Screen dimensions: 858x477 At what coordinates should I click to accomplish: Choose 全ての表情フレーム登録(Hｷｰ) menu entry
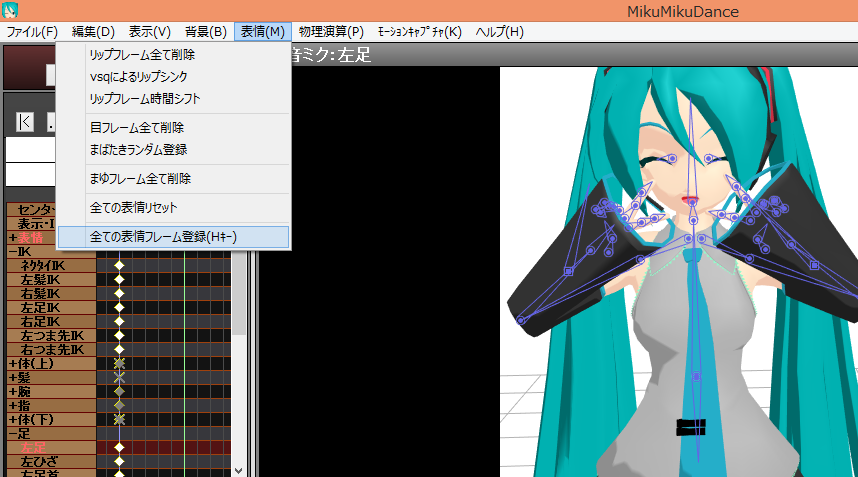pyautogui.click(x=173, y=236)
